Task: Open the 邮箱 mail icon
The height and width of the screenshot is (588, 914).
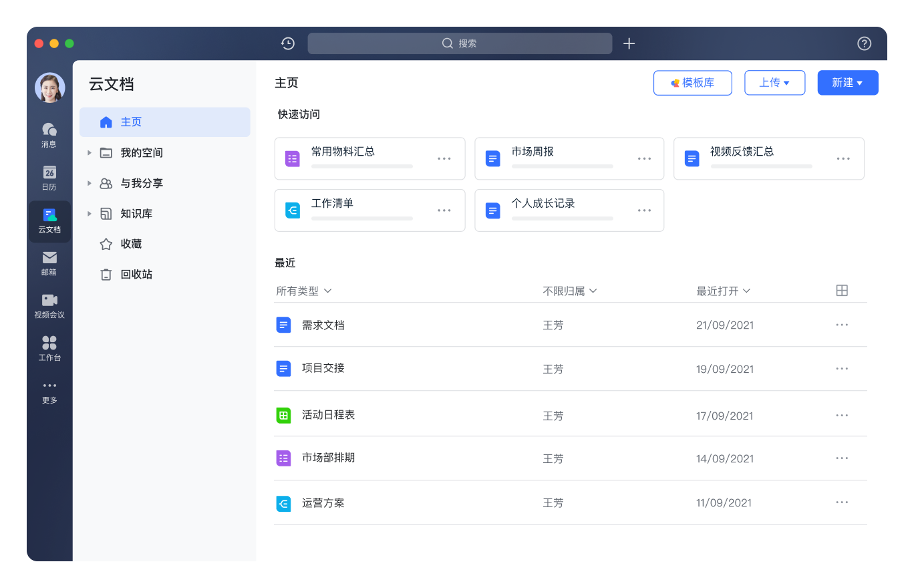Action: (49, 263)
